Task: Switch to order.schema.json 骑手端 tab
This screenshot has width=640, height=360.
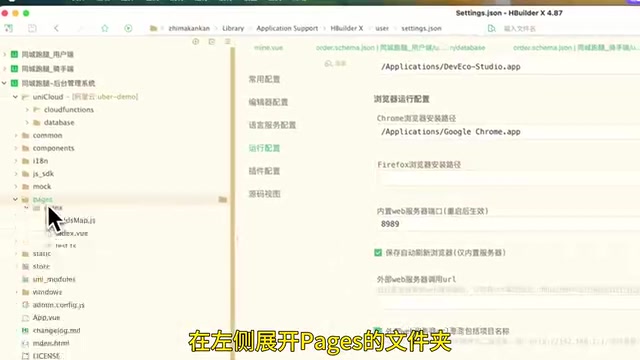Action: click(576, 48)
